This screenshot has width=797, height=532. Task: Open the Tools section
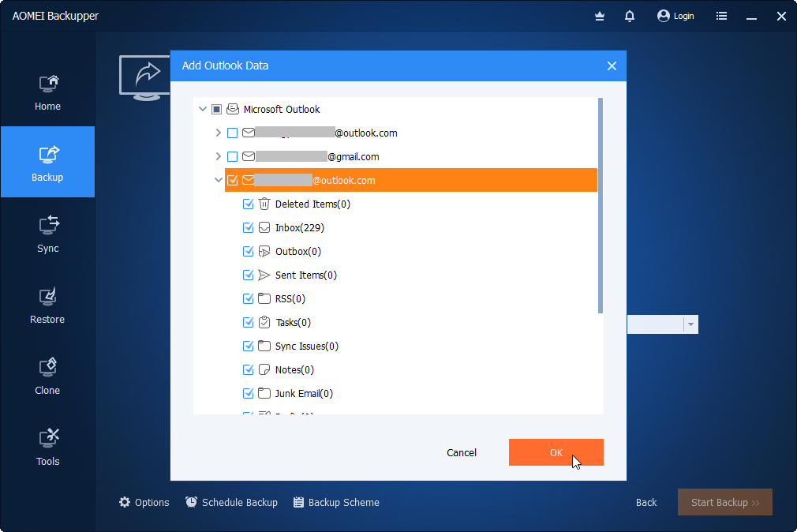point(47,447)
